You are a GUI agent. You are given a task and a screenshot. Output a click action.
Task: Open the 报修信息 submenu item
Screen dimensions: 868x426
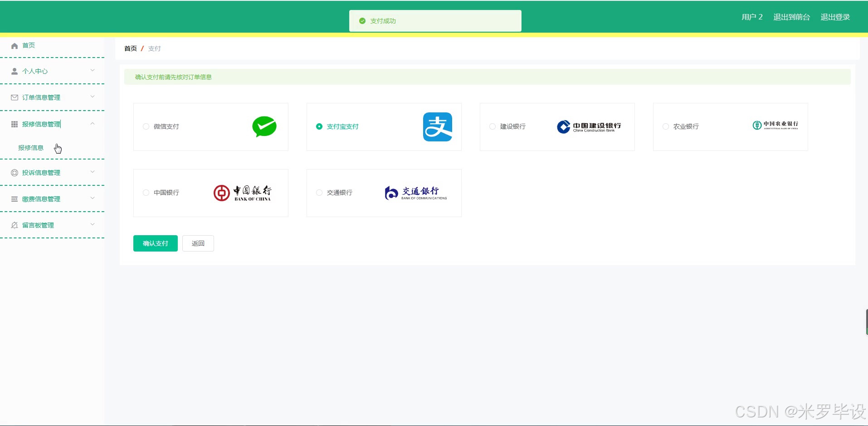(x=31, y=148)
